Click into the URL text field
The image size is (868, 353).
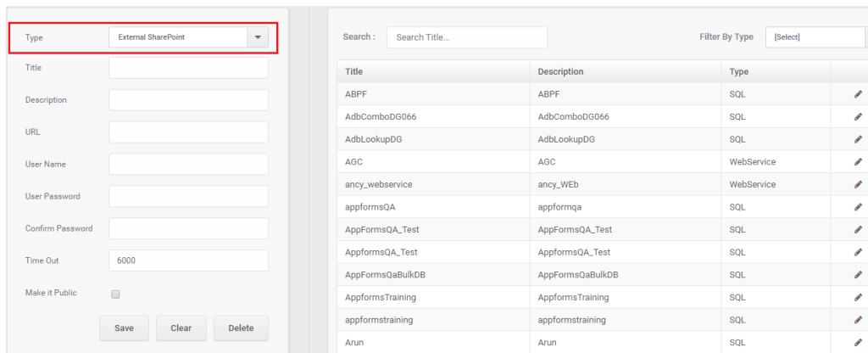[x=189, y=132]
